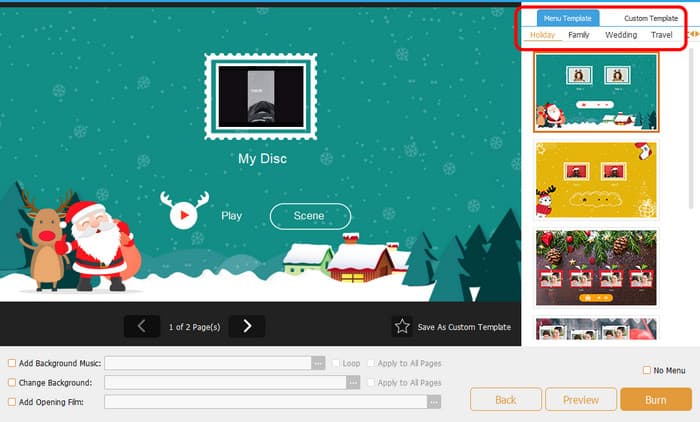Select the Family category tab
Screen dimensions: 700x422
pos(579,35)
